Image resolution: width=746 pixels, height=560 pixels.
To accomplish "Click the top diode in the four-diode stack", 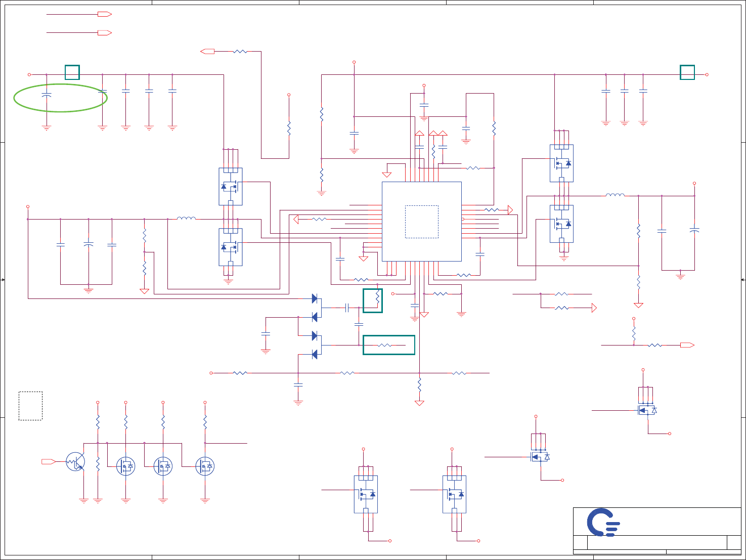I will (315, 298).
